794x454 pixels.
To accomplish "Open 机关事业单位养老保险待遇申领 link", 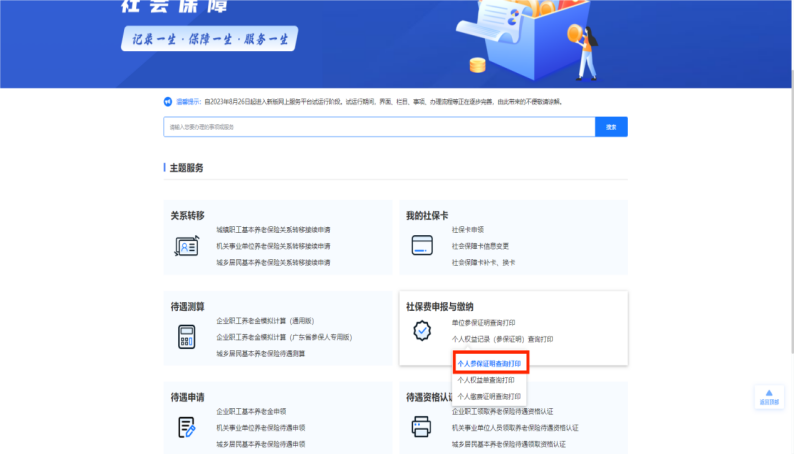I will 261,428.
